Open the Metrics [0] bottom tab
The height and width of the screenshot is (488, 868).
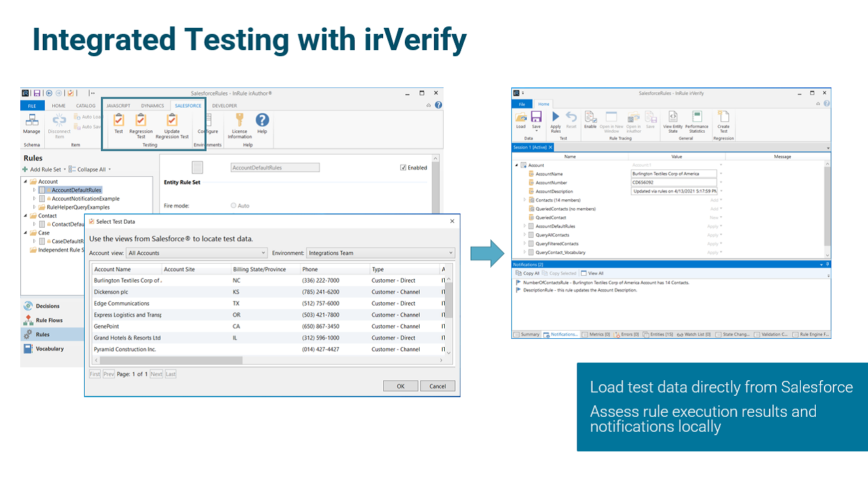[596, 334]
